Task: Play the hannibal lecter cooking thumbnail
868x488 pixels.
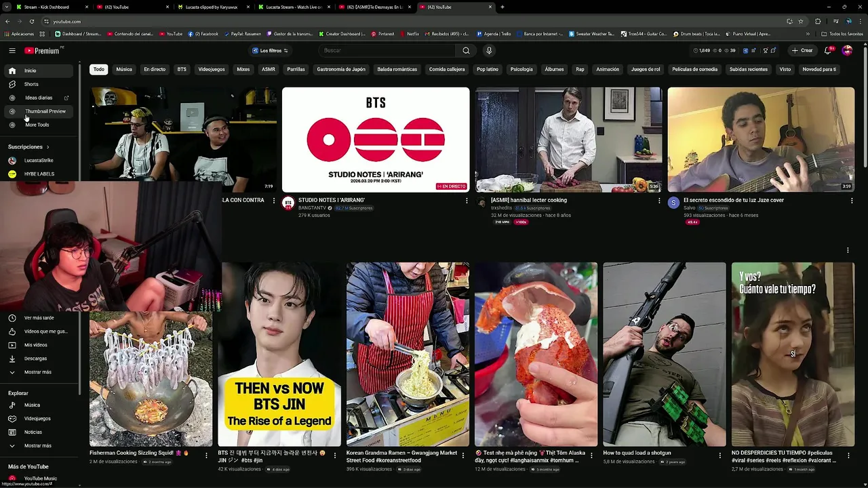Action: tap(568, 140)
